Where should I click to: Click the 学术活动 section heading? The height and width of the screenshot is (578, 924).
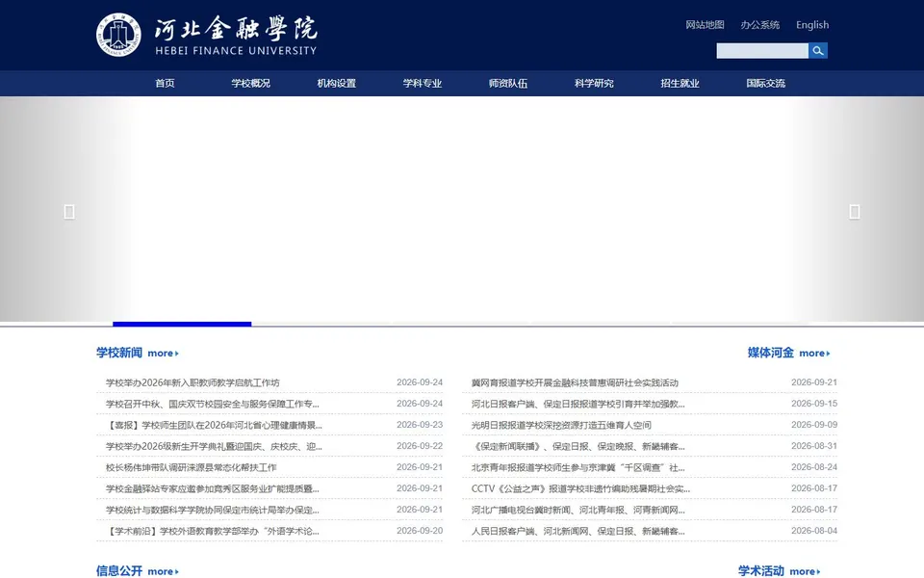761,571
